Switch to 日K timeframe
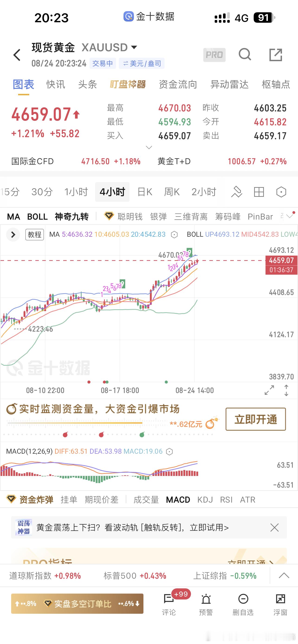The width and height of the screenshot is (298, 644). tap(145, 192)
